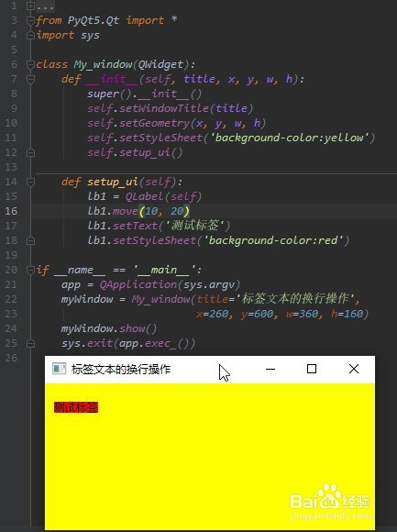
Task: Click 'setup_ui' in the def on line 14
Action: [113, 182]
